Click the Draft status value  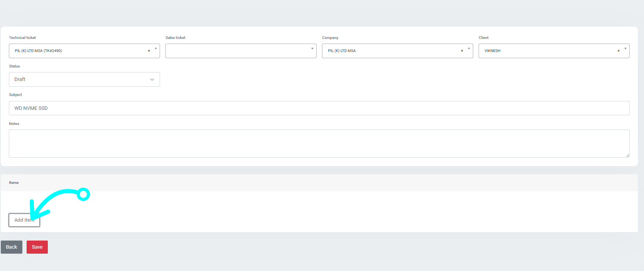[20, 79]
